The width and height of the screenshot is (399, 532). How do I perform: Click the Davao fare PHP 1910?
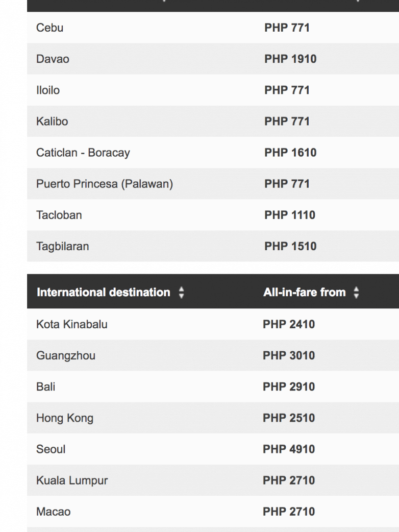pyautogui.click(x=290, y=59)
